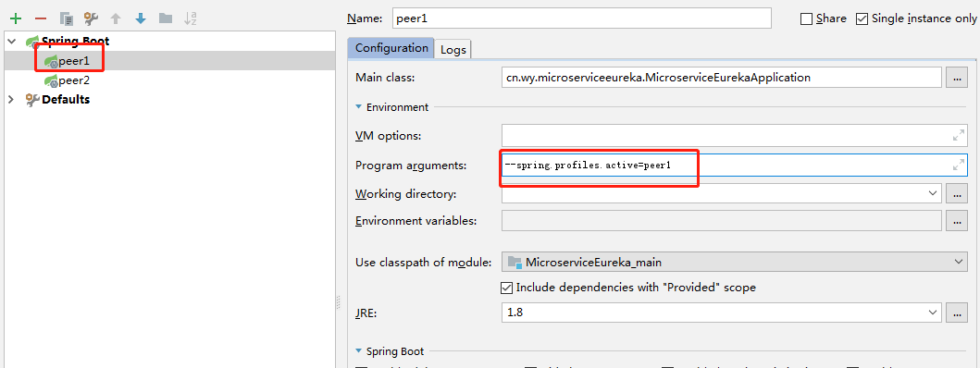
Task: Browse for Main class
Action: click(x=956, y=78)
